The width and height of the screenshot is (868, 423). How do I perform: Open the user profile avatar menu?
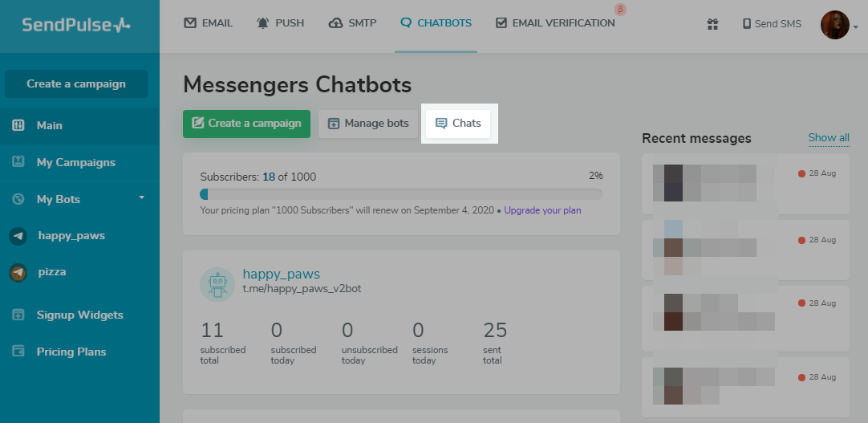(x=835, y=25)
